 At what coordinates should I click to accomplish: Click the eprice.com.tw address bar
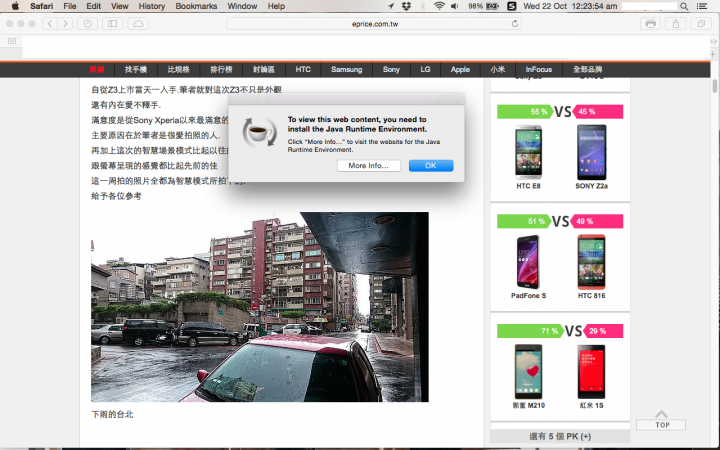pyautogui.click(x=374, y=24)
